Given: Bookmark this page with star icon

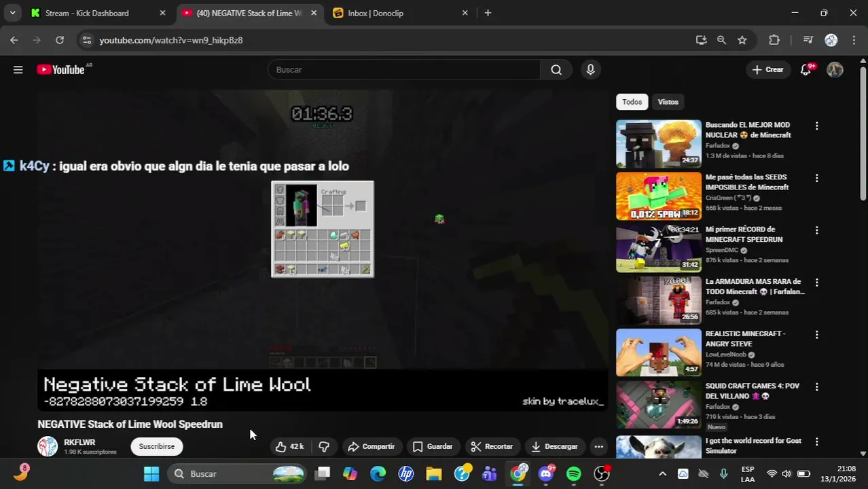Looking at the screenshot, I should [x=742, y=40].
